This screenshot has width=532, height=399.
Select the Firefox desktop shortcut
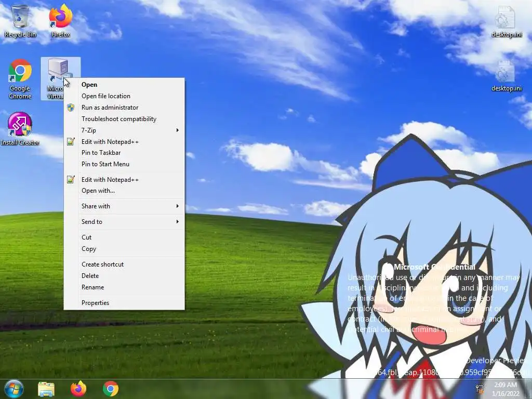pos(60,20)
